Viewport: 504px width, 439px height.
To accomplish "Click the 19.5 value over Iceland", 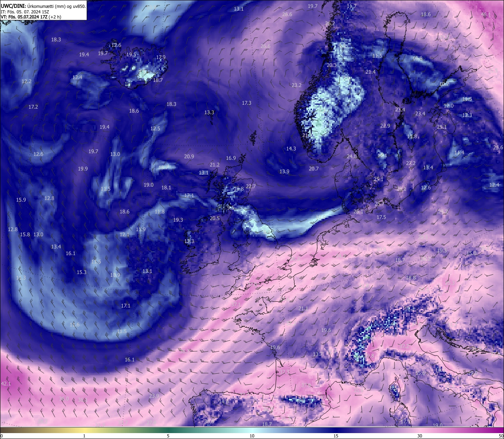I will coord(131,55).
